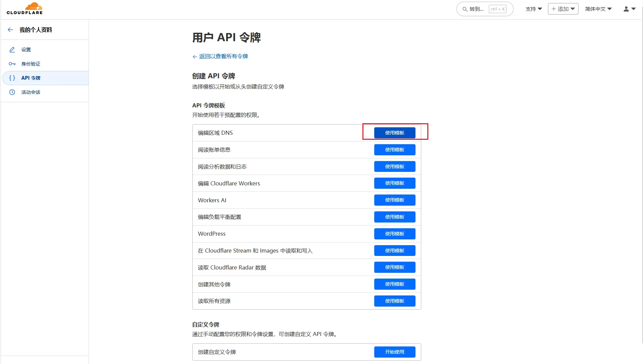Click the pencil icon for 设置
Viewport: 643px width, 364px height.
(x=12, y=50)
